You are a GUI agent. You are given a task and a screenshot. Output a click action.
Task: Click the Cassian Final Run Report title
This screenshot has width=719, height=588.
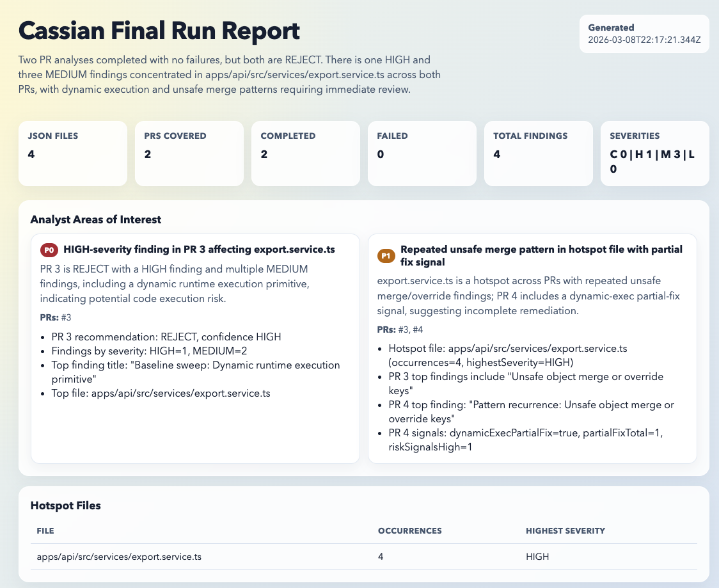[x=159, y=31]
